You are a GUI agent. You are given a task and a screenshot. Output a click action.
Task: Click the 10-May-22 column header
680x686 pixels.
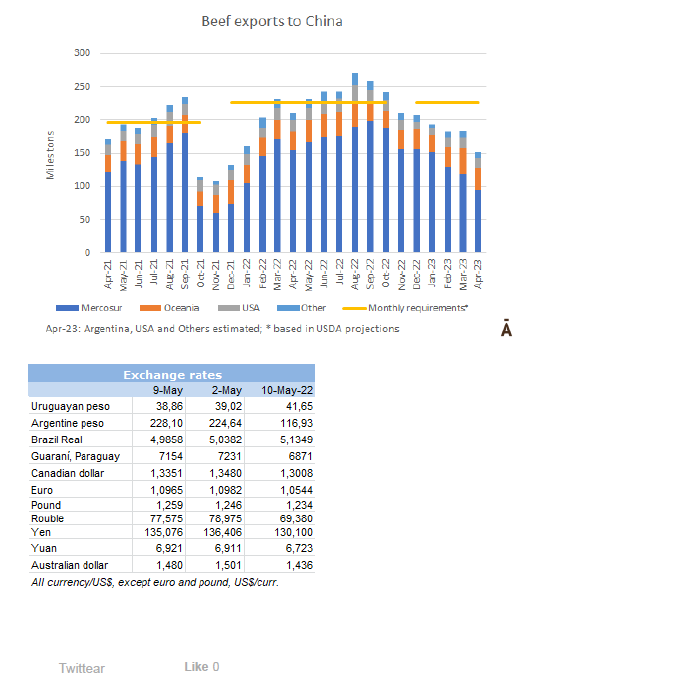pyautogui.click(x=286, y=389)
